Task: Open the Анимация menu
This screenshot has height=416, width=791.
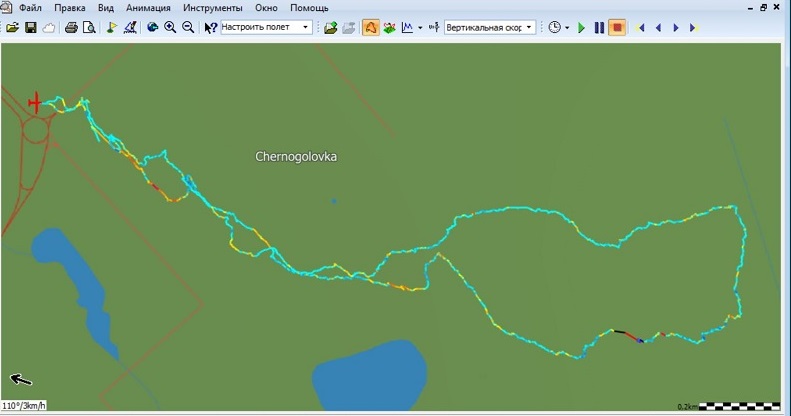Action: (148, 8)
